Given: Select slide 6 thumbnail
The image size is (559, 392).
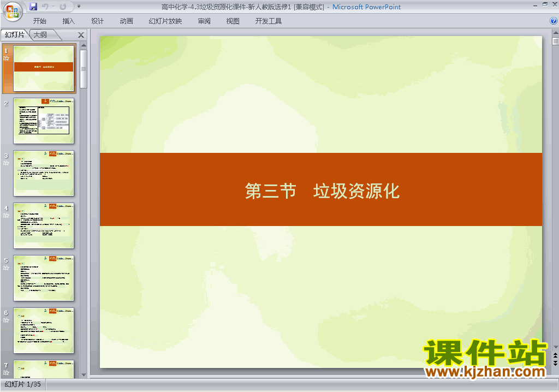Looking at the screenshot, I should (x=44, y=331).
